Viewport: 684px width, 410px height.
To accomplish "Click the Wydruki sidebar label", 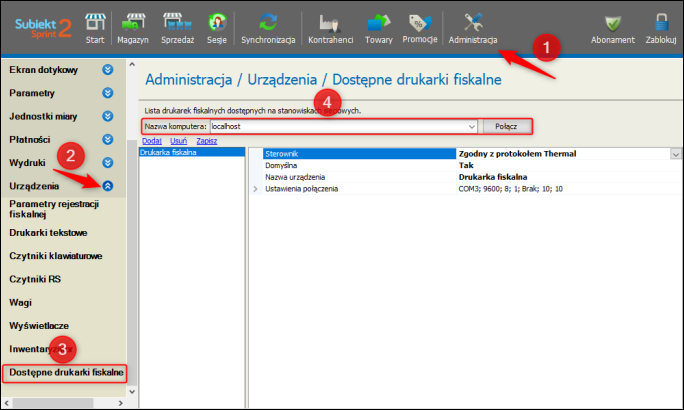I will pos(27,163).
